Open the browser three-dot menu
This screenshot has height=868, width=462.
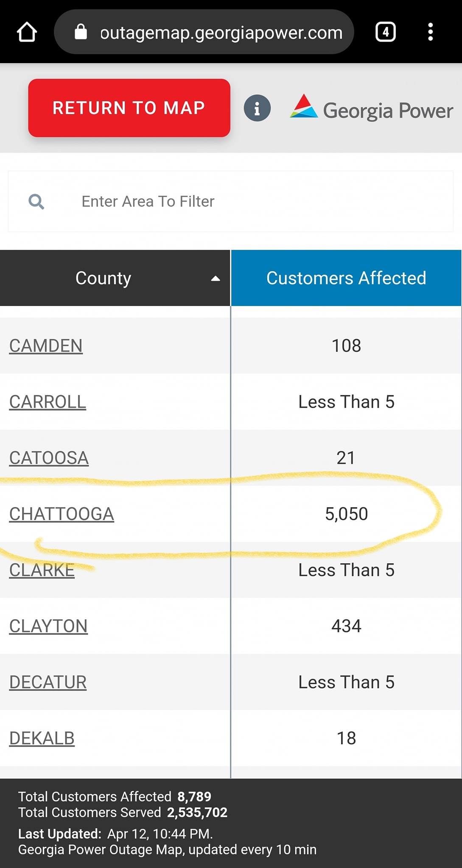pos(430,32)
